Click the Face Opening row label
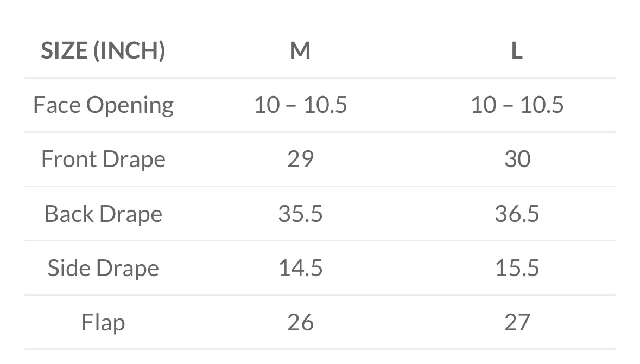The width and height of the screenshot is (640, 364). click(x=103, y=105)
